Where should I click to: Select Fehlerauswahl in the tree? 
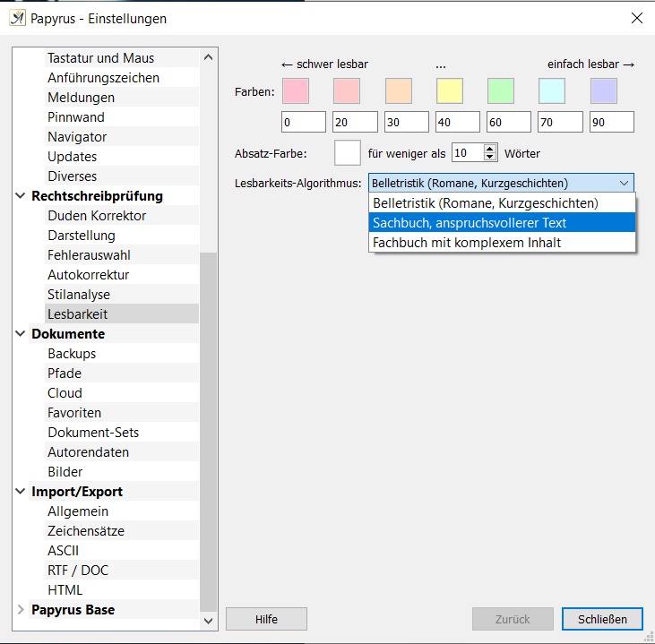coord(122,254)
